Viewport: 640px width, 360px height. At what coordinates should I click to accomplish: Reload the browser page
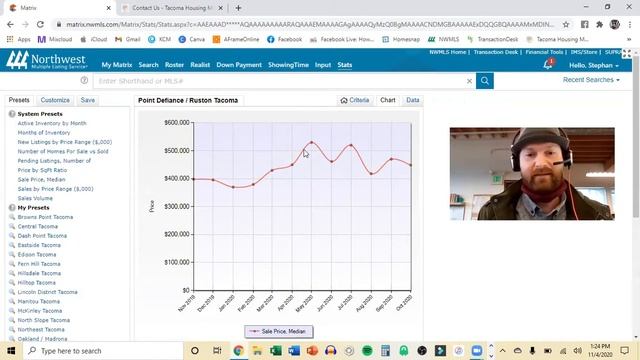(x=40, y=24)
